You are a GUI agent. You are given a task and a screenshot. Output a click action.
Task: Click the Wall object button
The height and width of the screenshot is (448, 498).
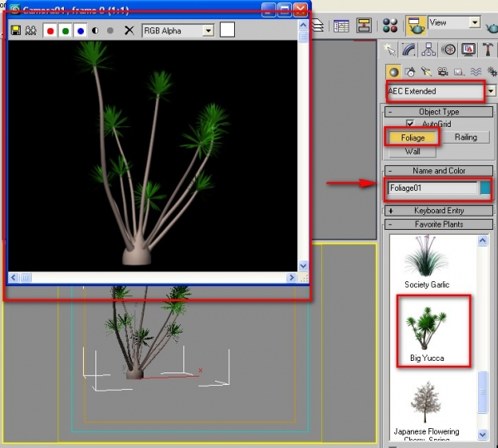tap(413, 152)
